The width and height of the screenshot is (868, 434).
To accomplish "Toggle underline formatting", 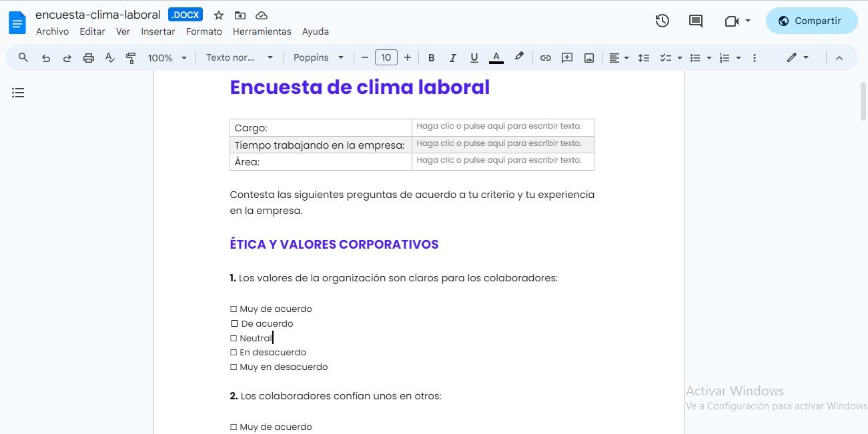I will tap(474, 57).
